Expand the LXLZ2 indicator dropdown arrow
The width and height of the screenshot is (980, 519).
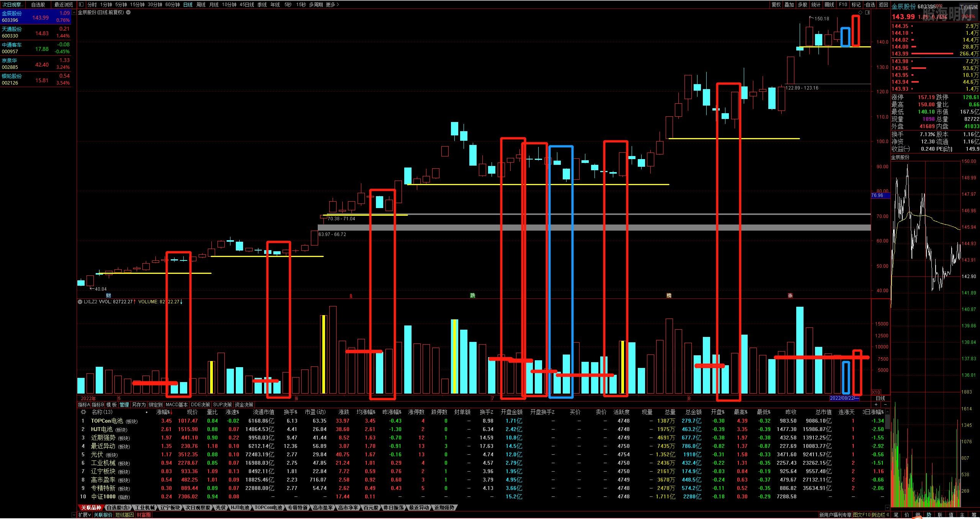click(x=80, y=302)
